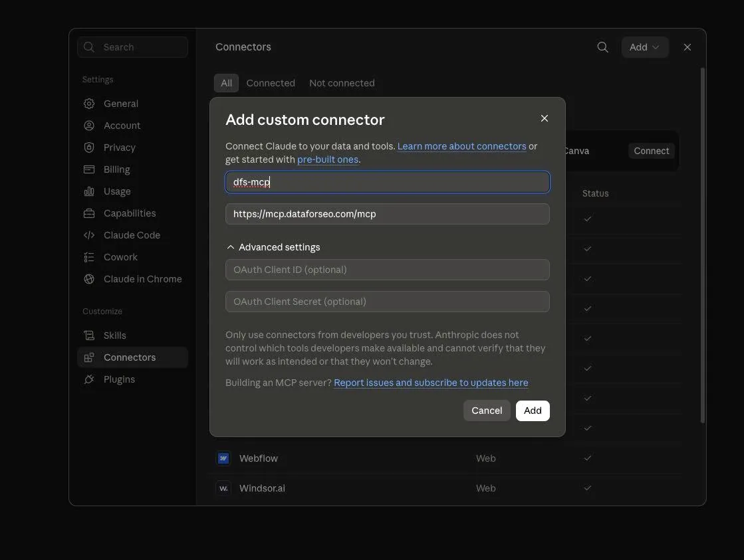This screenshot has height=560, width=744.
Task: Click the Windsor.ai connector row name
Action: (262, 488)
